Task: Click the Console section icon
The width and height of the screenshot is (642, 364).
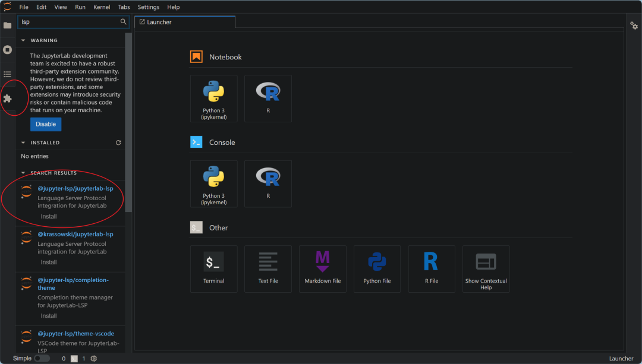Action: [x=197, y=143]
